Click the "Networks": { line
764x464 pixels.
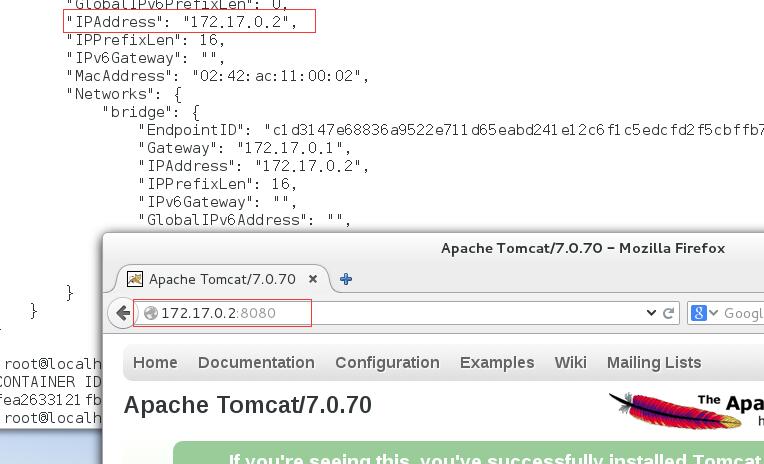[124, 94]
